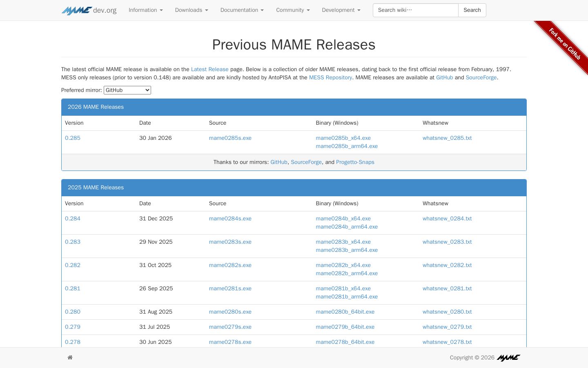This screenshot has height=368, width=588.
Task: Open version 0.284 link
Action: [x=73, y=219]
